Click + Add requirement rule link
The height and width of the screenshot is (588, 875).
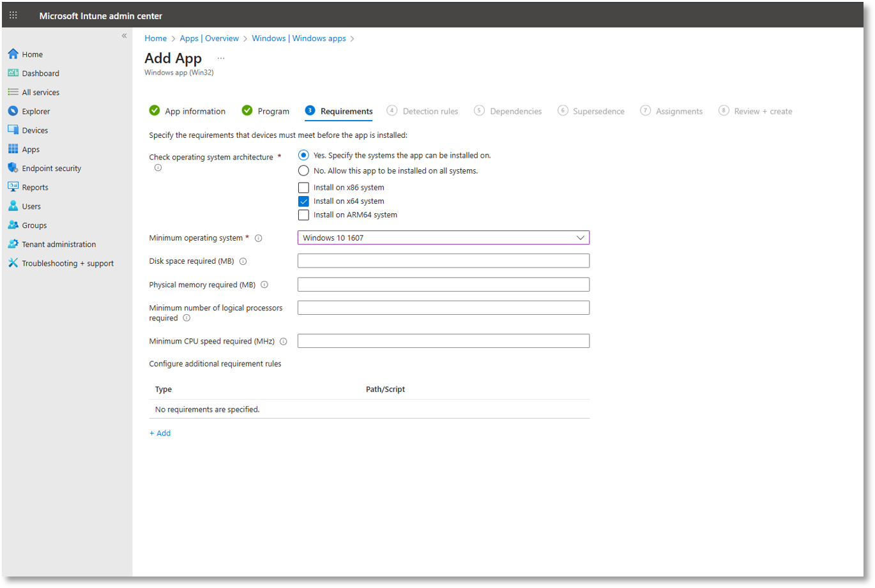[160, 433]
